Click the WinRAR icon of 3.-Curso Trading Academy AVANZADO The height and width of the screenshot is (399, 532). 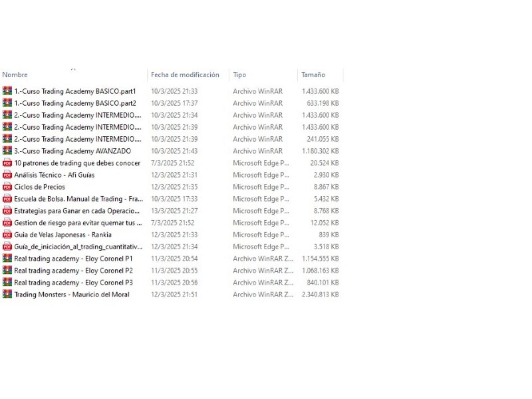coord(7,151)
